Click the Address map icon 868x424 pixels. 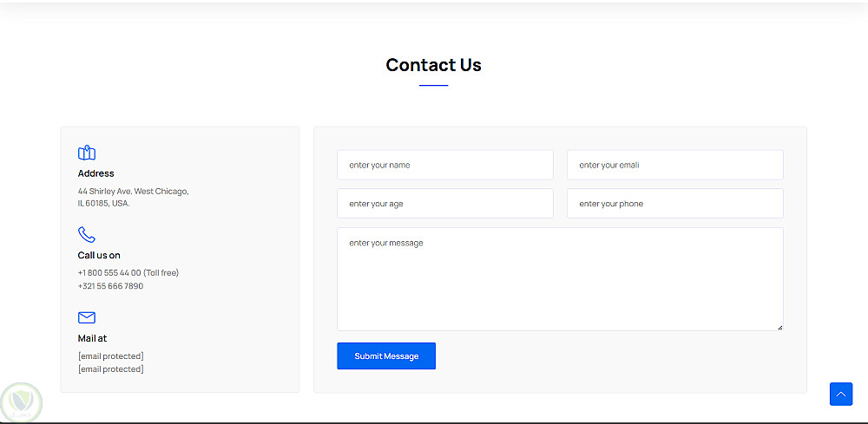click(87, 153)
